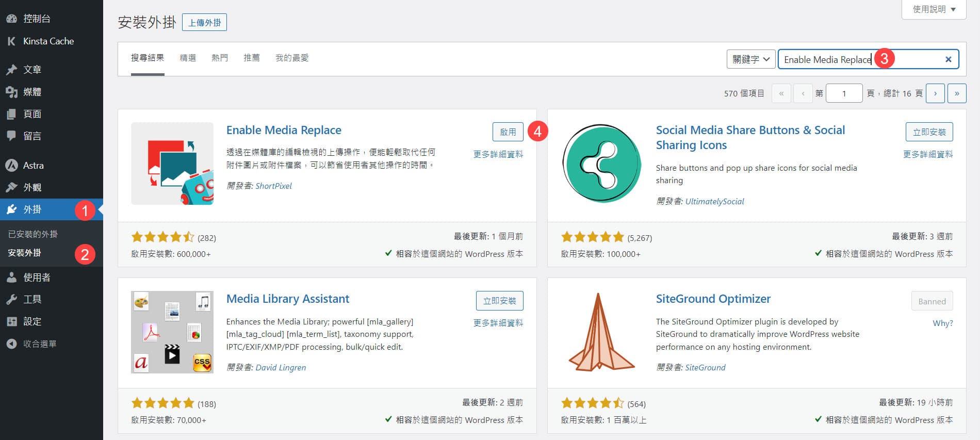The width and height of the screenshot is (980, 440).
Task: Open 已安裝的外掛 submenu item
Action: (x=33, y=234)
